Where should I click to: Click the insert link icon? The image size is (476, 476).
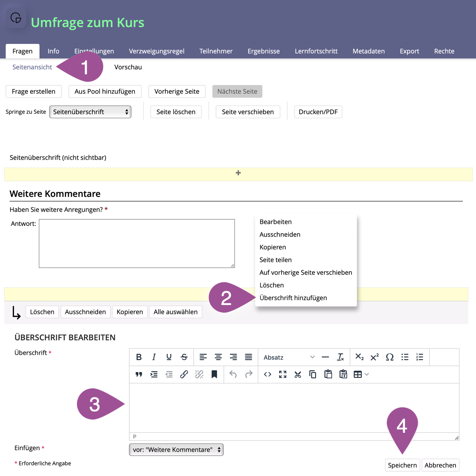click(184, 374)
